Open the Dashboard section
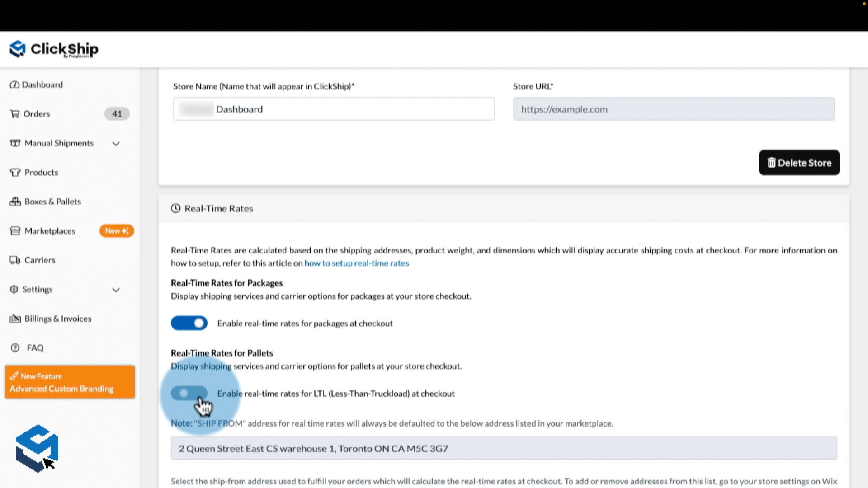 point(42,84)
